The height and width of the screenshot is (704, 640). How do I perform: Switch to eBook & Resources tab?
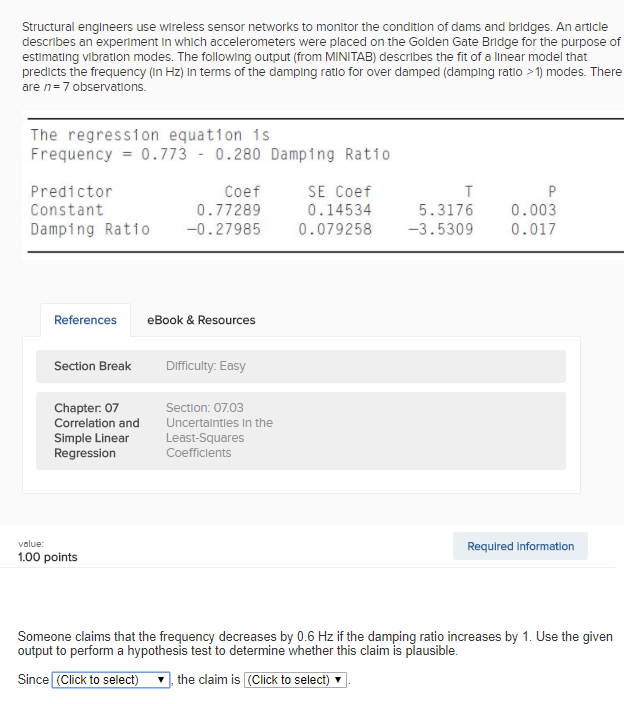tap(201, 320)
